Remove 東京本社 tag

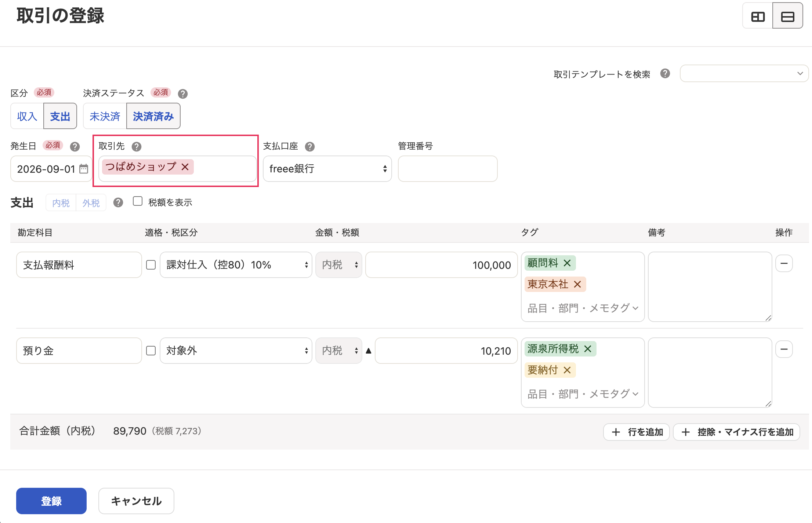point(577,284)
